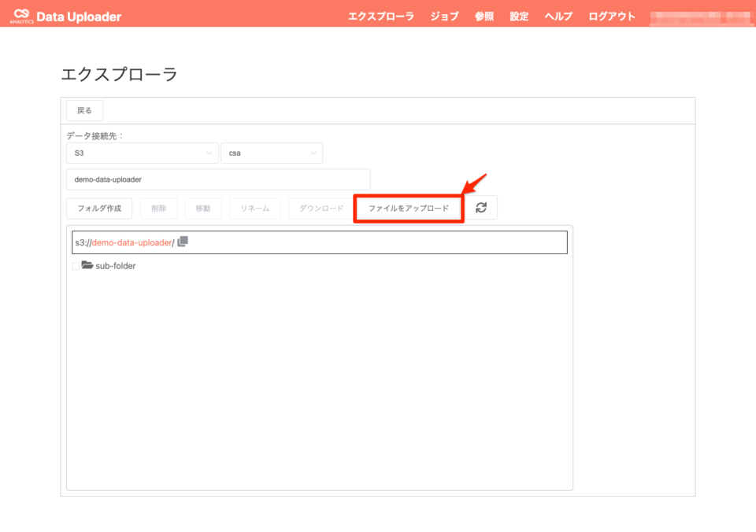Image resolution: width=756 pixels, height=532 pixels.
Task: Click inside the demo-data-uploader bucket field
Action: pyautogui.click(x=218, y=179)
